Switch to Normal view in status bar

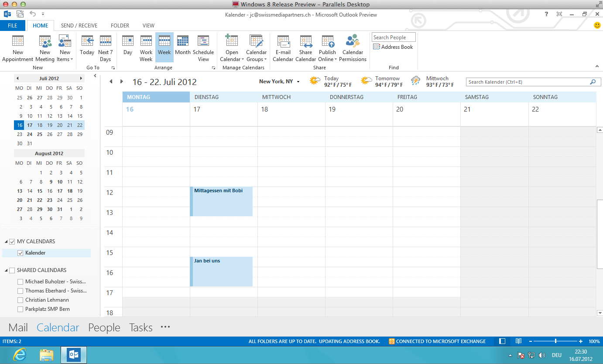[x=502, y=341]
